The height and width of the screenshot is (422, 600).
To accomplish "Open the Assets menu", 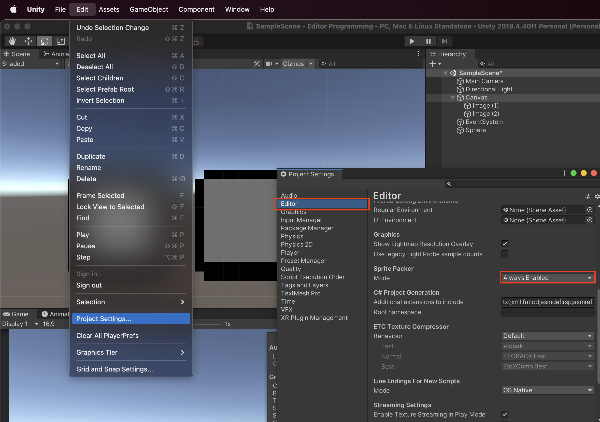I will click(109, 9).
